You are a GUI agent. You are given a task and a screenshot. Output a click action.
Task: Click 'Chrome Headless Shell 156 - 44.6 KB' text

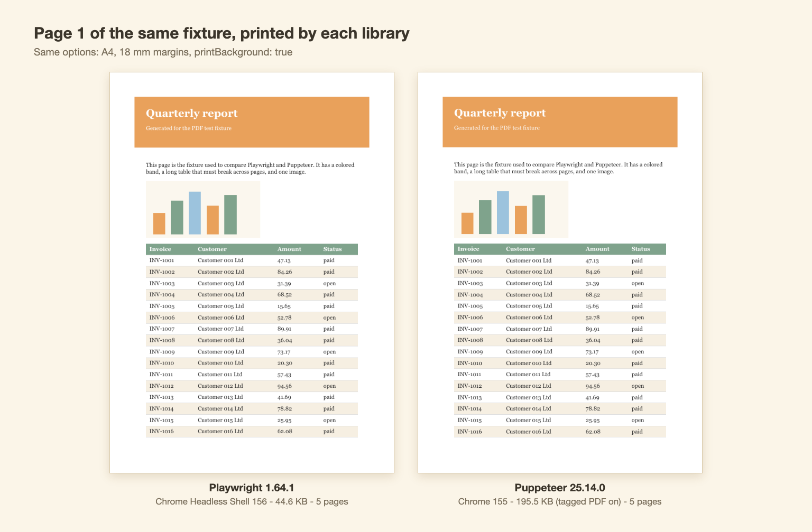coord(252,501)
